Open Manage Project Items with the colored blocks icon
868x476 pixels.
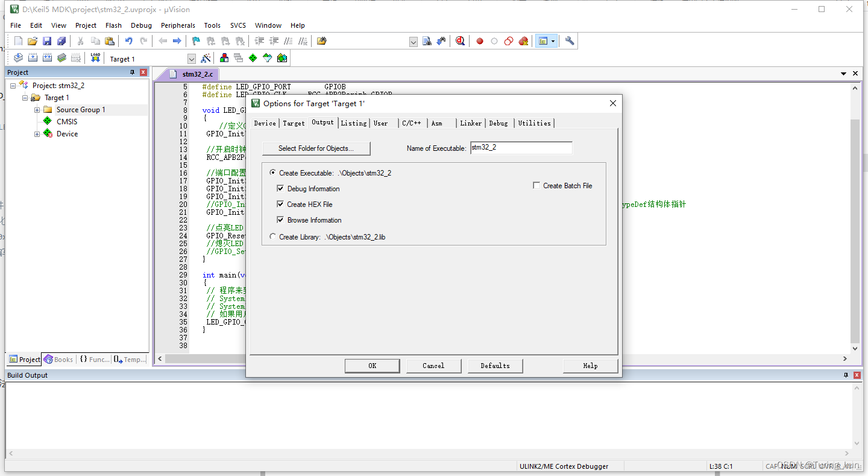(224, 58)
